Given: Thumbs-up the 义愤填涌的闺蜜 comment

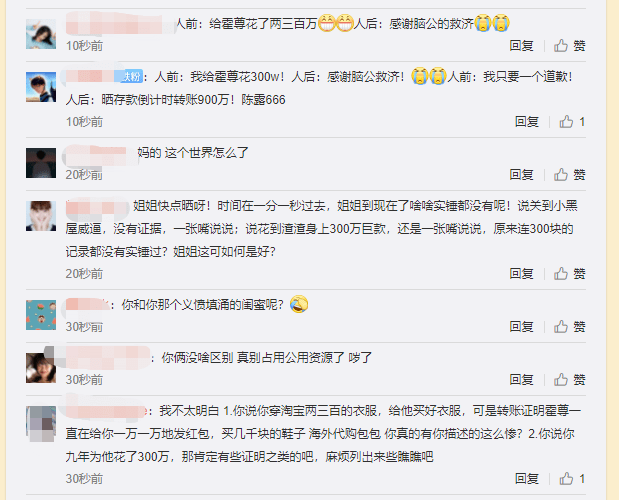Looking at the screenshot, I should pyautogui.click(x=569, y=326).
